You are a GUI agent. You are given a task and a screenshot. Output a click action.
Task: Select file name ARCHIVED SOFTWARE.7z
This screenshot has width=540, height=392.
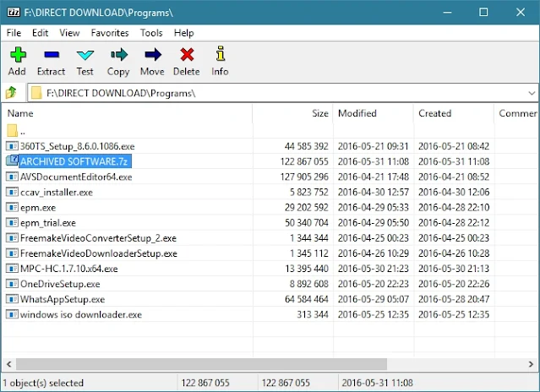point(75,161)
